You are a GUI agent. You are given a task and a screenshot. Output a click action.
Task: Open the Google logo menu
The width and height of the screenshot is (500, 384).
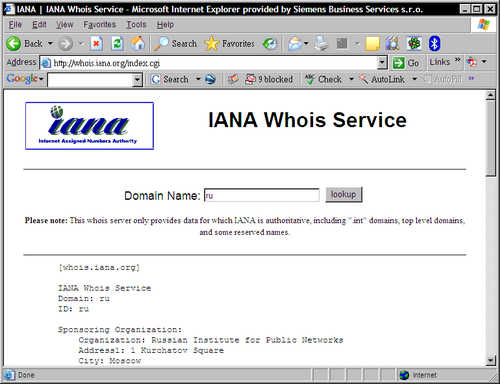25,79
